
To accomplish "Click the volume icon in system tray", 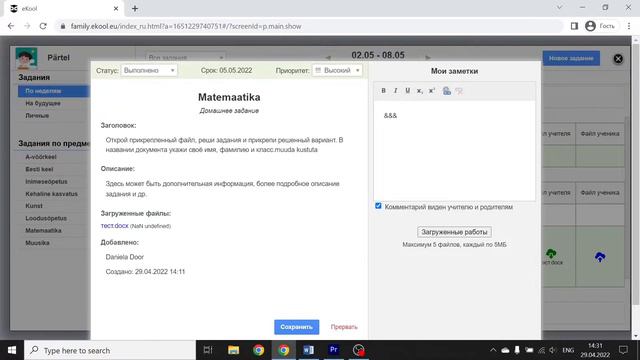I will click(x=553, y=350).
